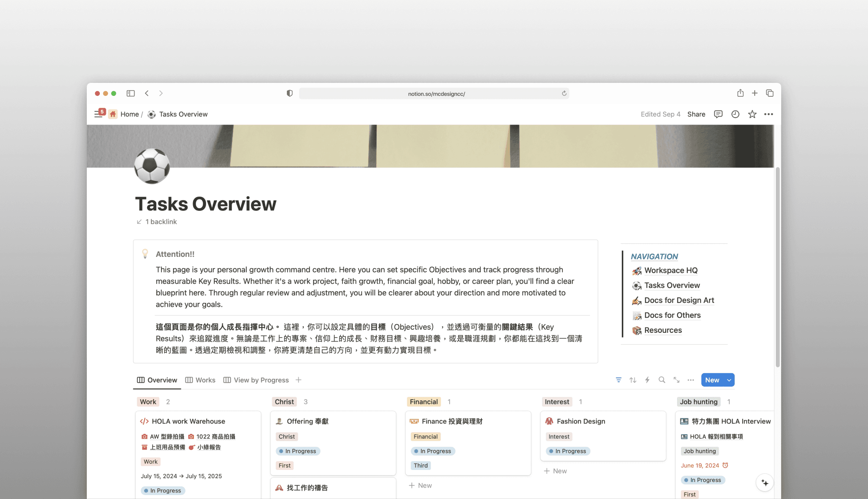Expand the New button dropdown arrow
Viewport: 868px width, 499px height.
729,380
